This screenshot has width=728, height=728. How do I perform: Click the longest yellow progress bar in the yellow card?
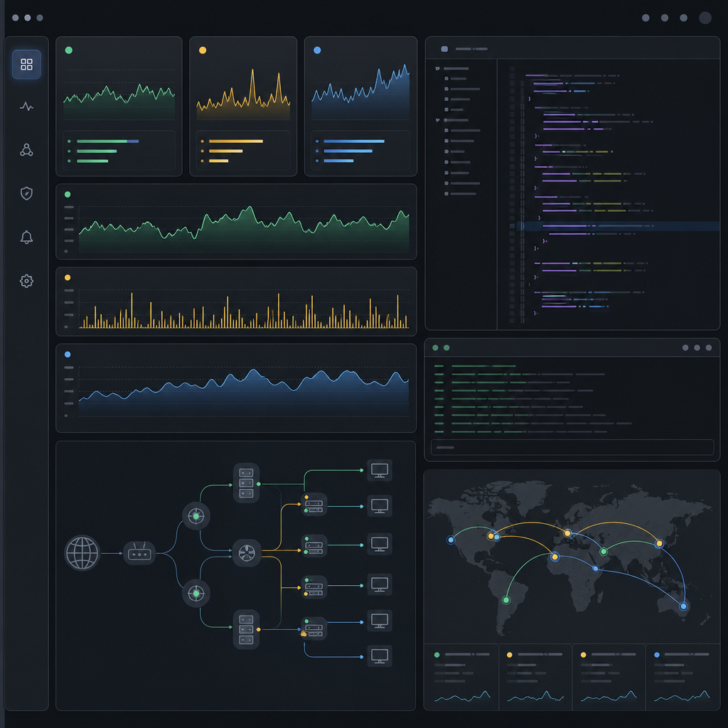pyautogui.click(x=236, y=141)
